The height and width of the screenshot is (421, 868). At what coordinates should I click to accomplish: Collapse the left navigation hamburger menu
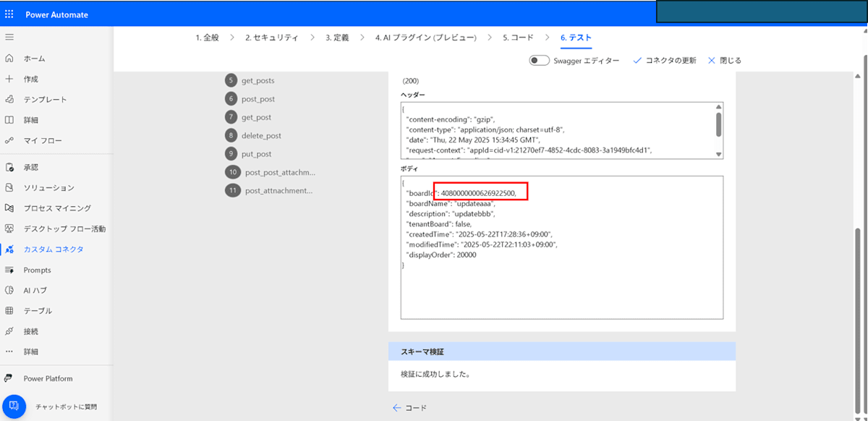[x=9, y=36]
